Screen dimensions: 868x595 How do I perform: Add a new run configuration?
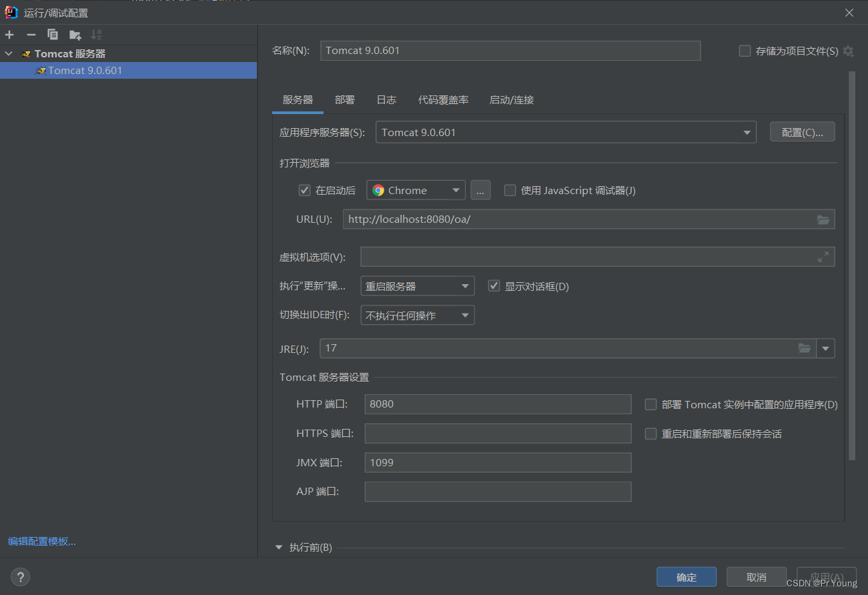tap(9, 34)
